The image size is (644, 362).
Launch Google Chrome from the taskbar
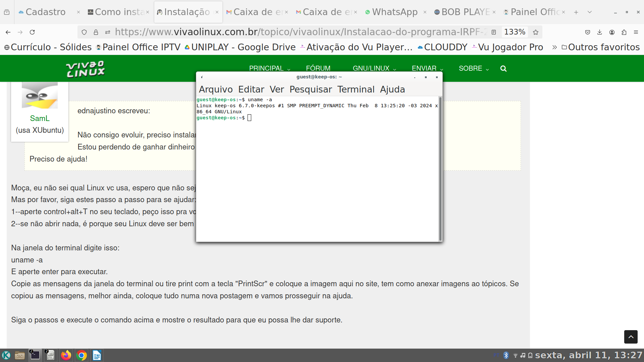[81, 355]
